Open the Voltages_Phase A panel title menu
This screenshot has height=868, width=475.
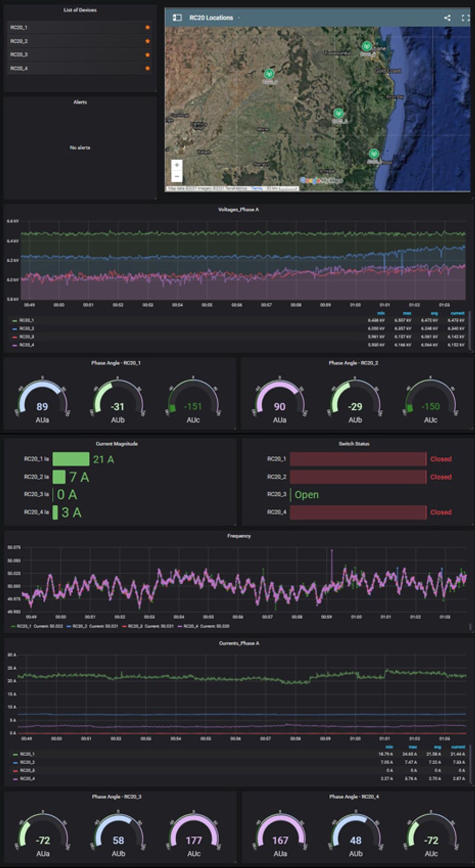point(238,209)
